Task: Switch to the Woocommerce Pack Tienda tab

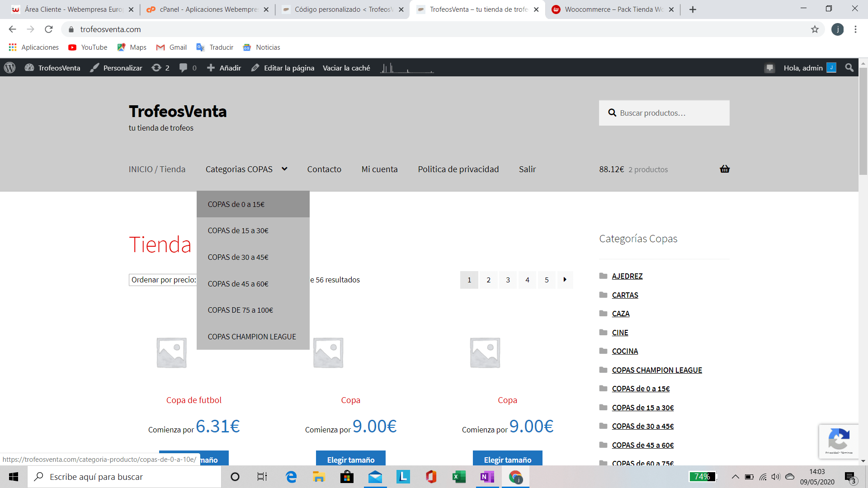Action: 613,9
